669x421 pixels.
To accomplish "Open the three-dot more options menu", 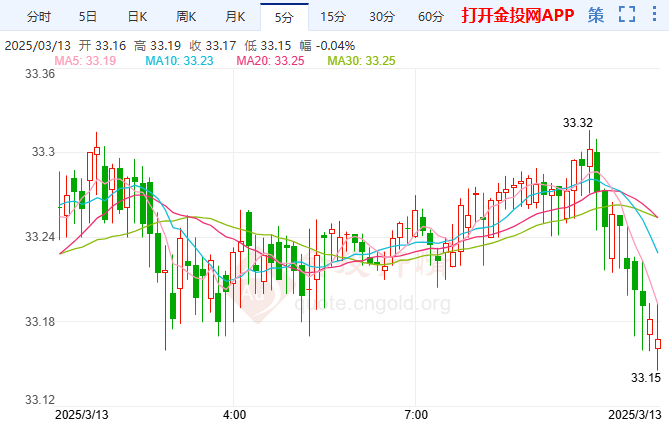I will click(x=654, y=14).
